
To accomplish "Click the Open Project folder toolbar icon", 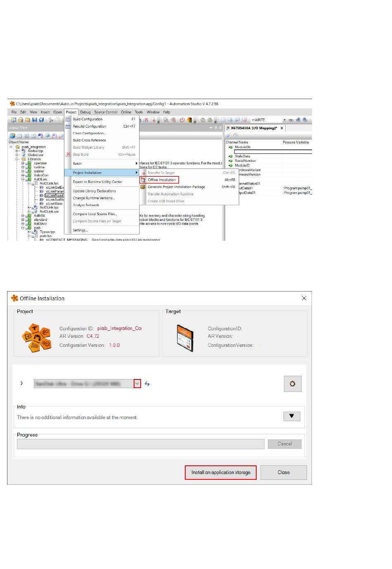I will [20, 120].
